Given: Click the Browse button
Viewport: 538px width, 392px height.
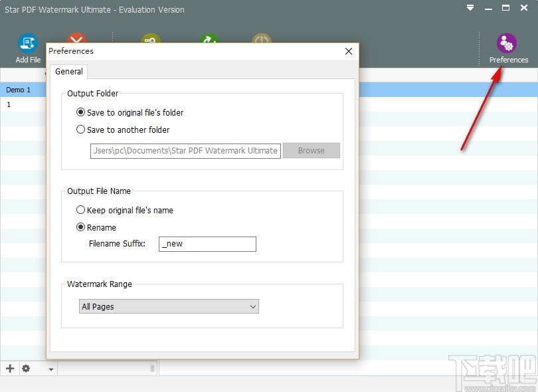Looking at the screenshot, I should click(312, 151).
